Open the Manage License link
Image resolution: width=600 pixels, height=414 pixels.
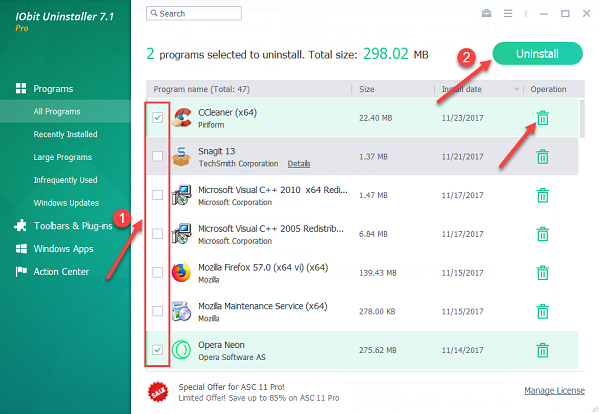555,390
